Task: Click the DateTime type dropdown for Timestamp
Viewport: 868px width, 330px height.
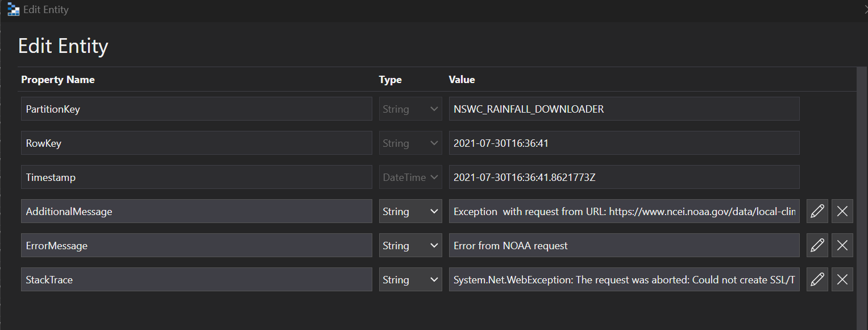Action: click(410, 177)
